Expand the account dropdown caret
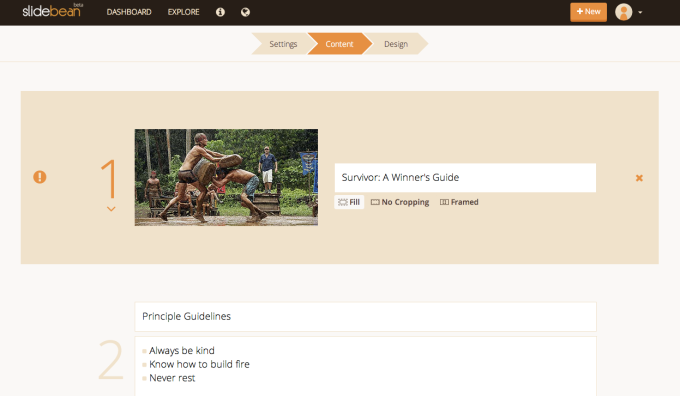 point(640,13)
